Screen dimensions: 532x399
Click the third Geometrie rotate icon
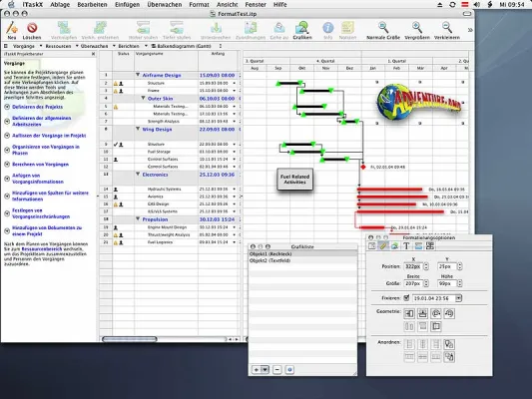[435, 313]
